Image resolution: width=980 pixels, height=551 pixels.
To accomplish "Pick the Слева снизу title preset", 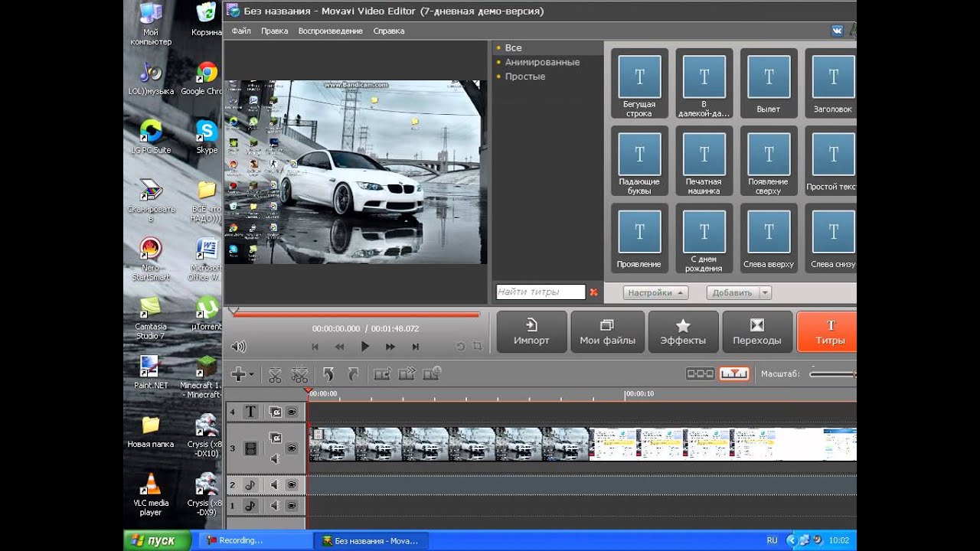I will point(832,239).
